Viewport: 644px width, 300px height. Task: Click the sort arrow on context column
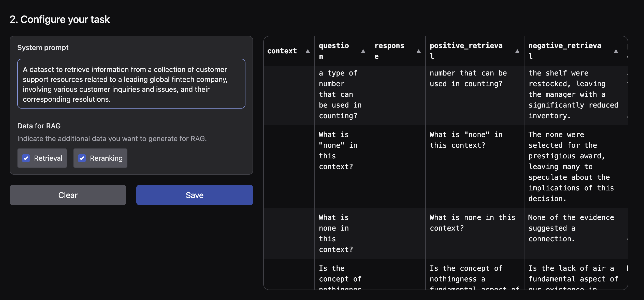click(308, 51)
